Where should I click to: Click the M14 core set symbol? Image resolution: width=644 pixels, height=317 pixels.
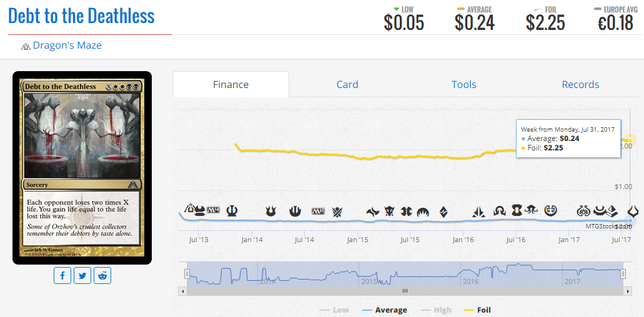[214, 210]
